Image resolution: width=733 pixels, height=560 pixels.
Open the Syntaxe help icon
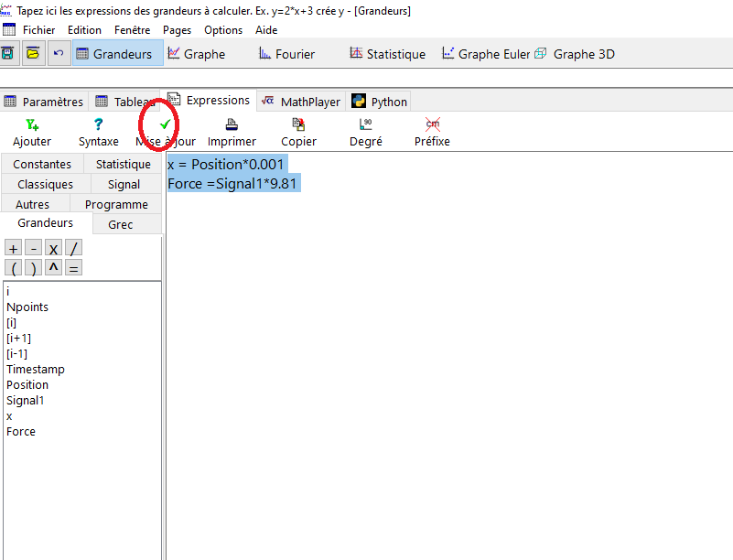[98, 125]
